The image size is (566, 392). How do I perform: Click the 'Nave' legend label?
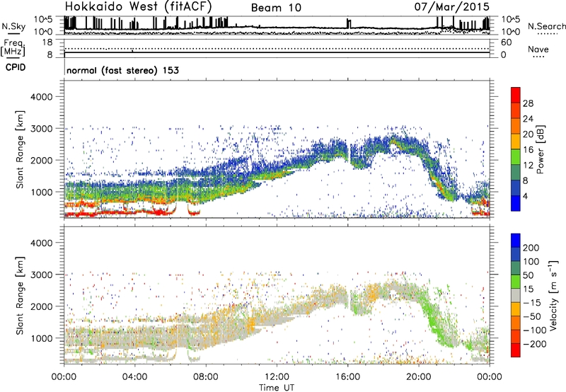pyautogui.click(x=538, y=50)
